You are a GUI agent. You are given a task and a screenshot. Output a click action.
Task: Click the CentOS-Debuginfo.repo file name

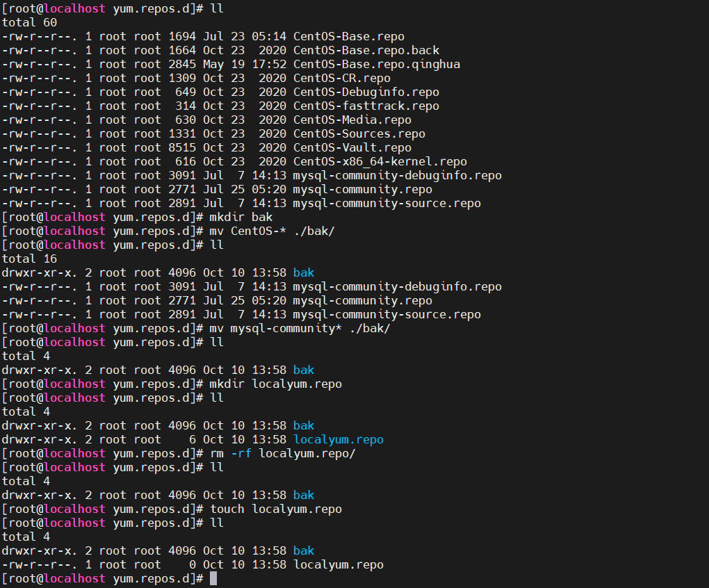pyautogui.click(x=366, y=92)
